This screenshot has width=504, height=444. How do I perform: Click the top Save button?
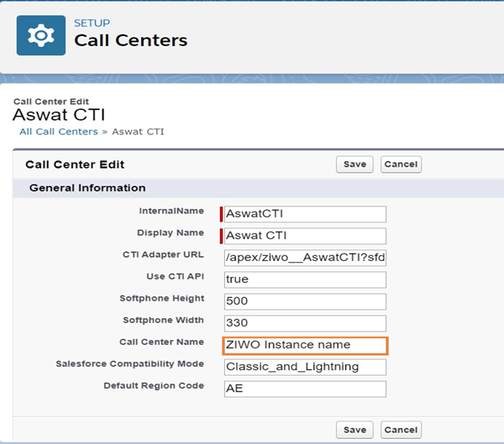pos(354,165)
